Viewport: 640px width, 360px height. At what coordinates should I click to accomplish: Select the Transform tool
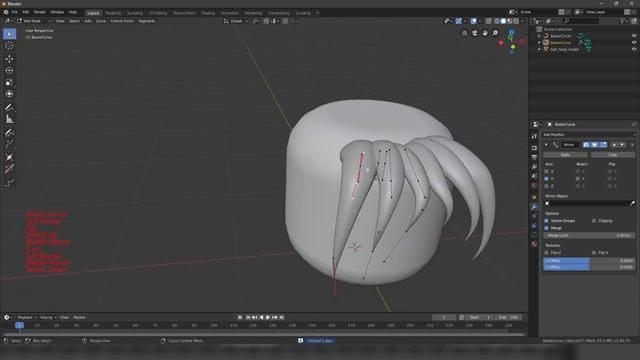click(9, 94)
